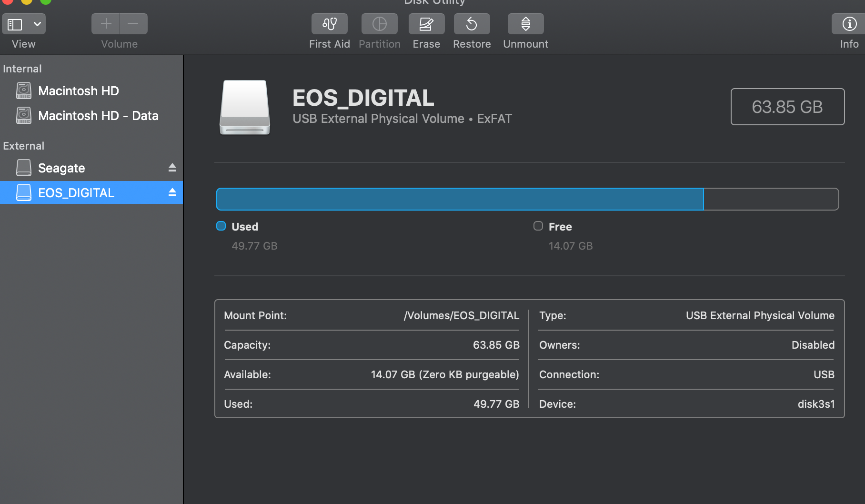The height and width of the screenshot is (504, 865).
Task: Run First Aid on EOS_DIGITAL
Action: click(x=329, y=23)
